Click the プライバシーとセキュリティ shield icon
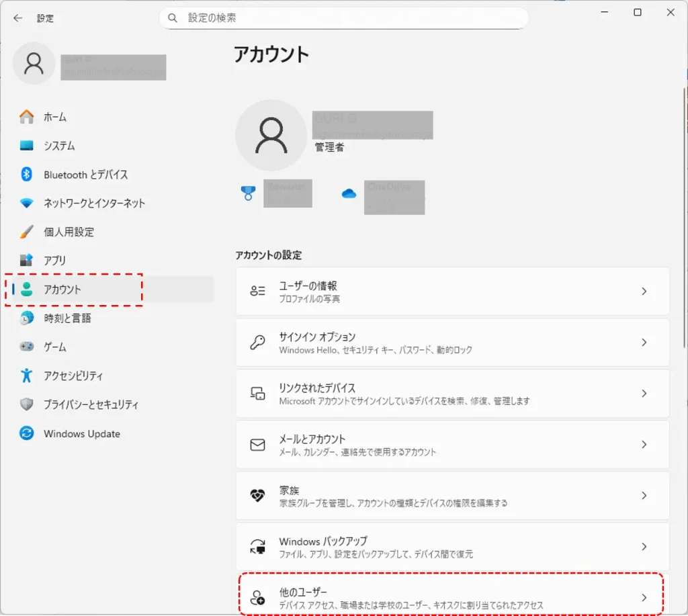The image size is (688, 616). pyautogui.click(x=27, y=404)
